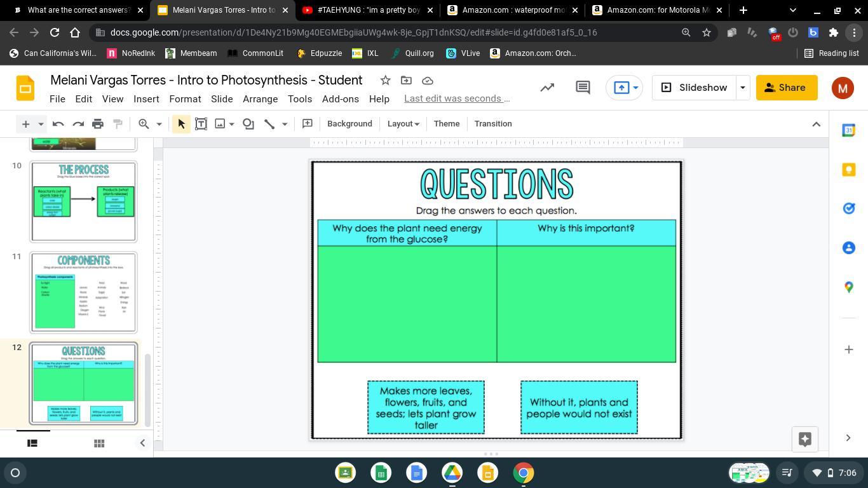This screenshot has width=868, height=488.
Task: Choose the Select cursor tool
Action: tap(181, 124)
